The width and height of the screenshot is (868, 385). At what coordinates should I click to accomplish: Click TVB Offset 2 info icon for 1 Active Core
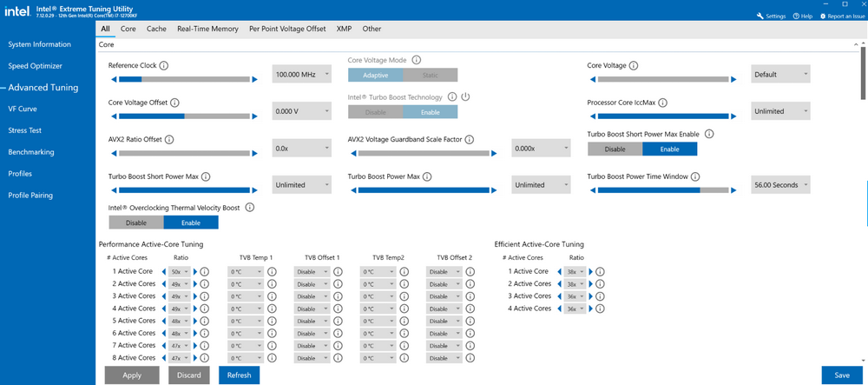pos(470,272)
